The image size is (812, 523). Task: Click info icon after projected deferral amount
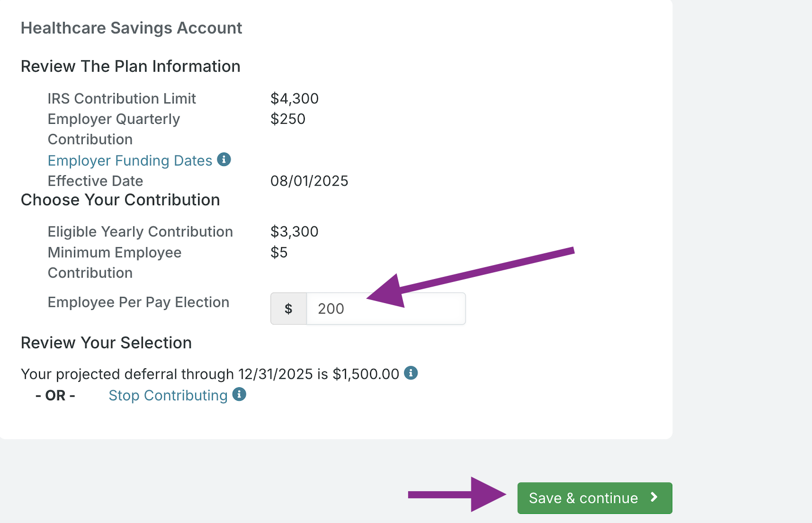tap(411, 373)
